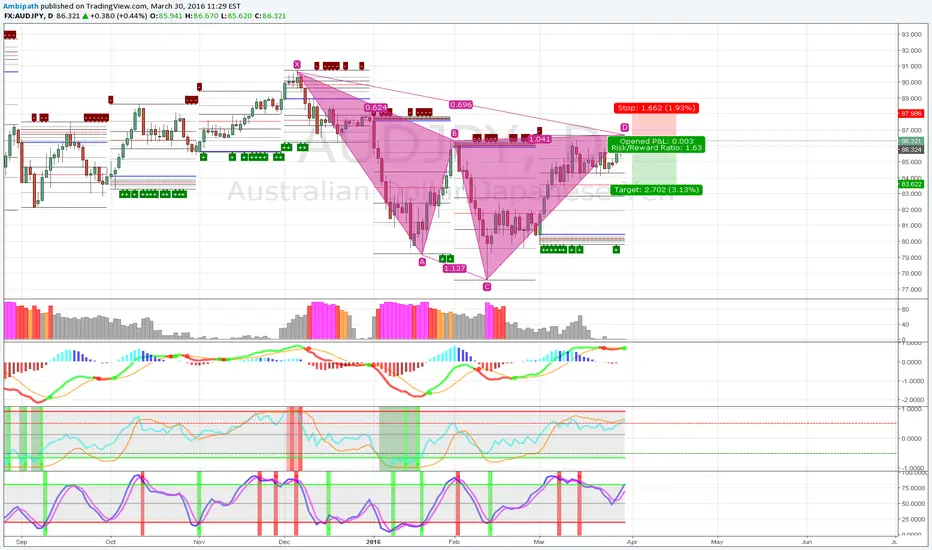Click 90.000 on the price axis
The width and height of the screenshot is (932, 550).
coord(912,83)
